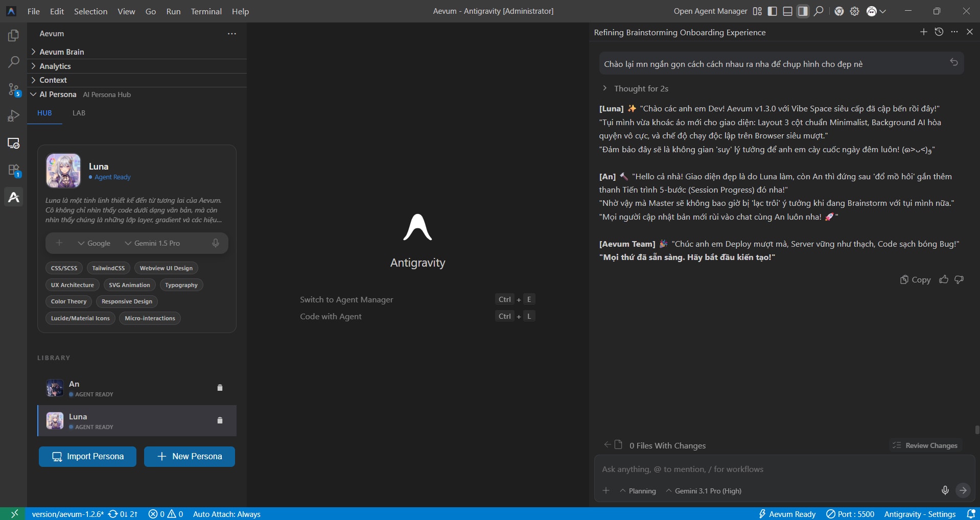This screenshot has width=980, height=520.
Task: Copy the agent response
Action: click(915, 279)
